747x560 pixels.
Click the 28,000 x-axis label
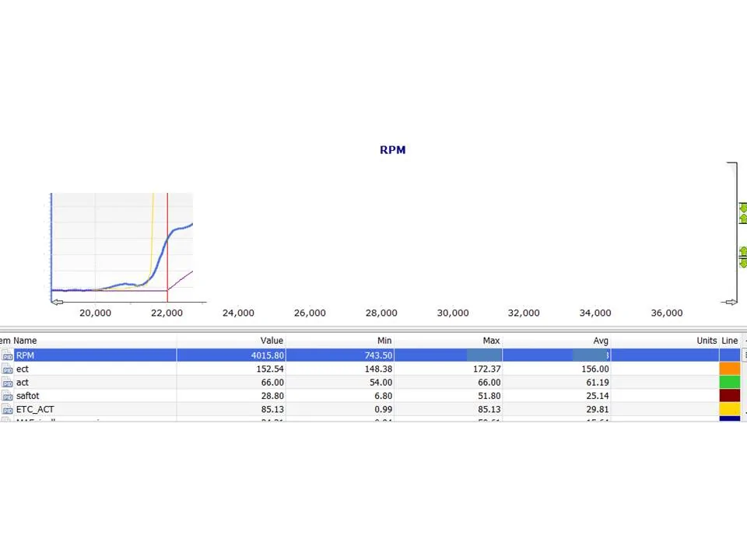pos(381,313)
